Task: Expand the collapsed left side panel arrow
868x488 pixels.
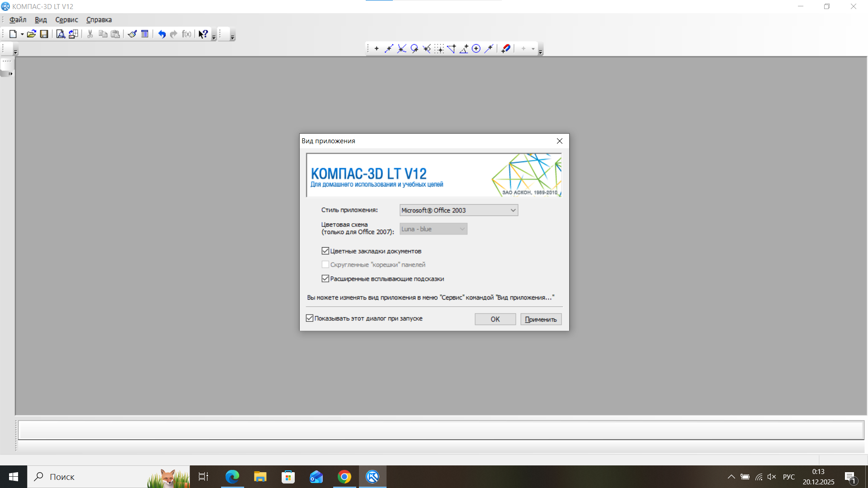Action: (10, 73)
